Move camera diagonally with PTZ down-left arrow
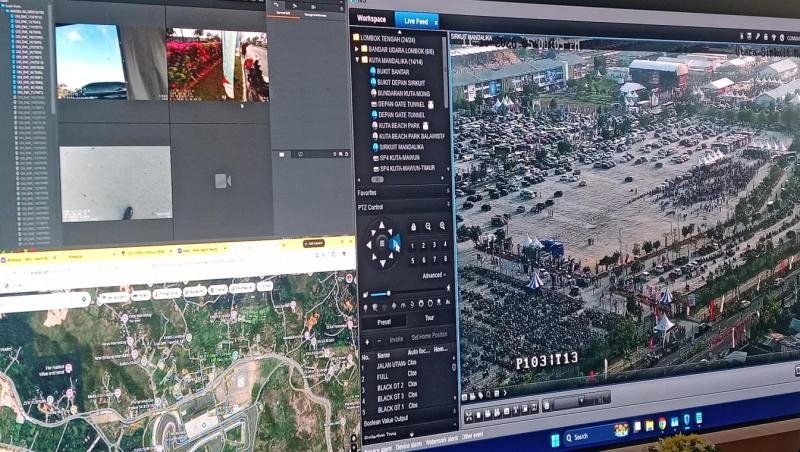800x452 pixels. tap(372, 257)
